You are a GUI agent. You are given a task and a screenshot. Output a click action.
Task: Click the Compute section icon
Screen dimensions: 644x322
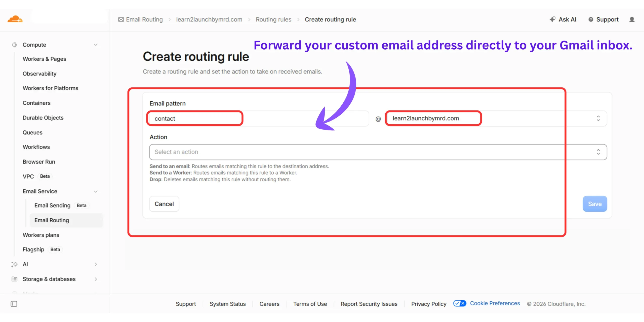pos(14,45)
